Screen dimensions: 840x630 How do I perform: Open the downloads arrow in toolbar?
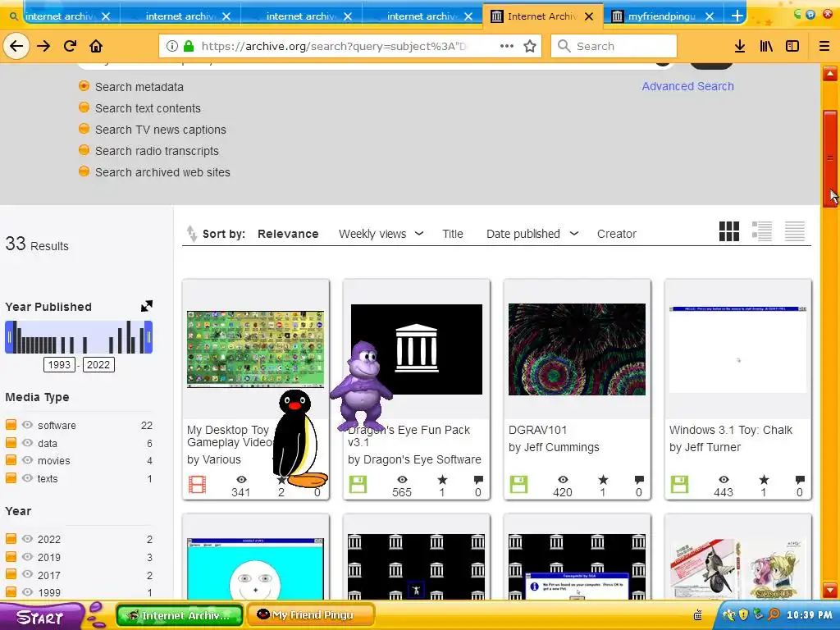(740, 46)
